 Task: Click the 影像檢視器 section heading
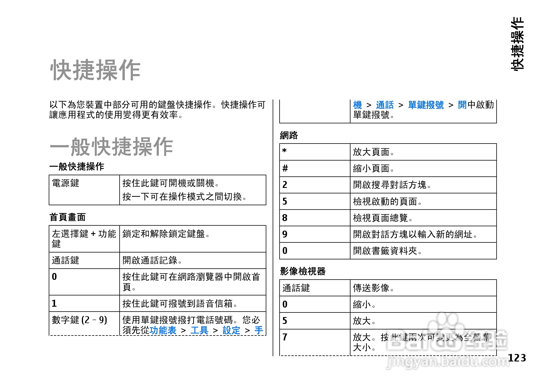303,271
